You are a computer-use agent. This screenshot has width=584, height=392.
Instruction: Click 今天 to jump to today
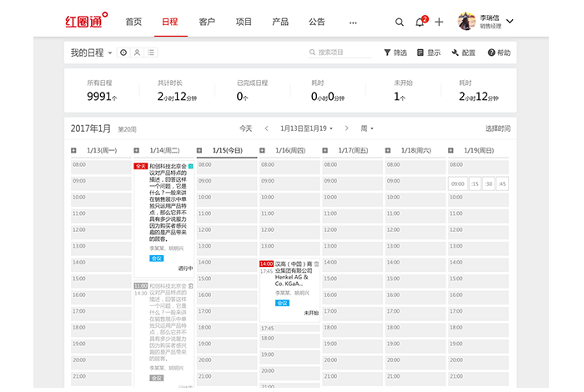[245, 128]
